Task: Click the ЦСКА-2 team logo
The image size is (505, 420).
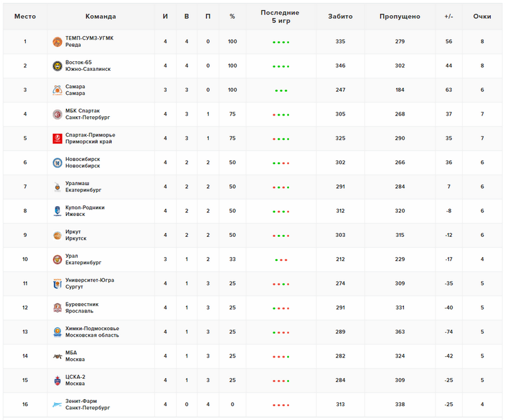Action: point(57,380)
